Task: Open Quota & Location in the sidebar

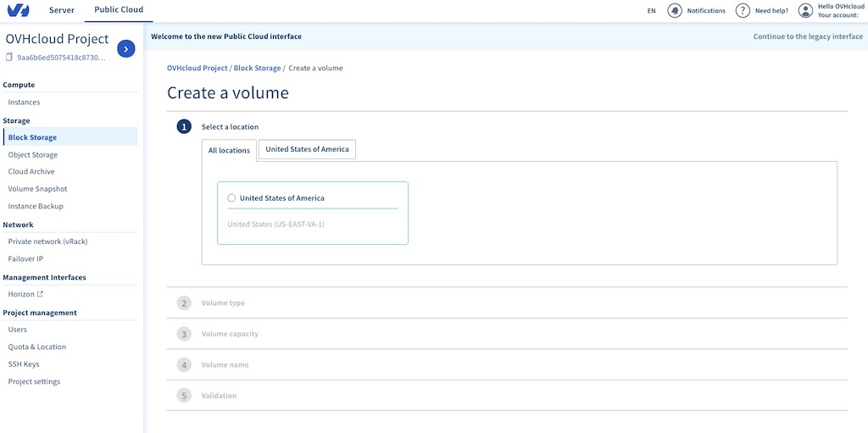Action: click(37, 347)
